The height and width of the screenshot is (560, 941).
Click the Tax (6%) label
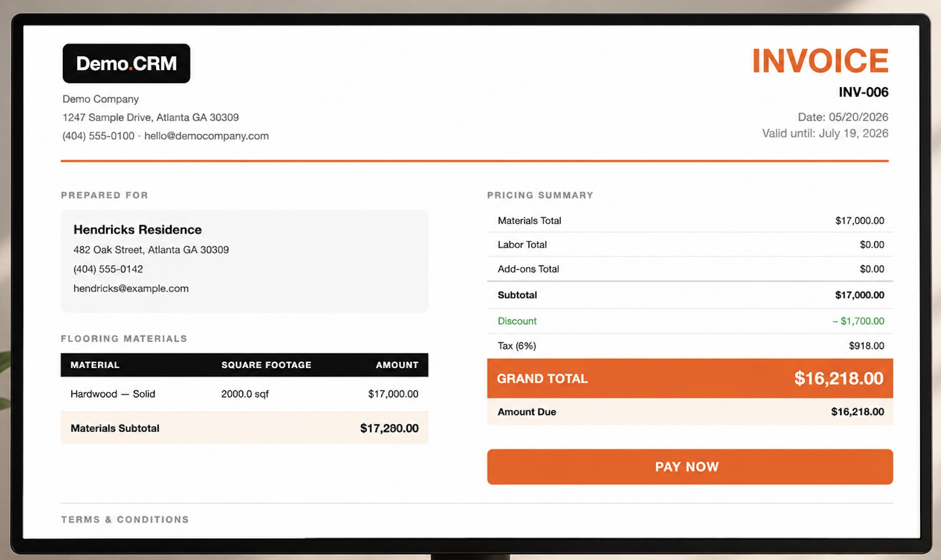517,346
